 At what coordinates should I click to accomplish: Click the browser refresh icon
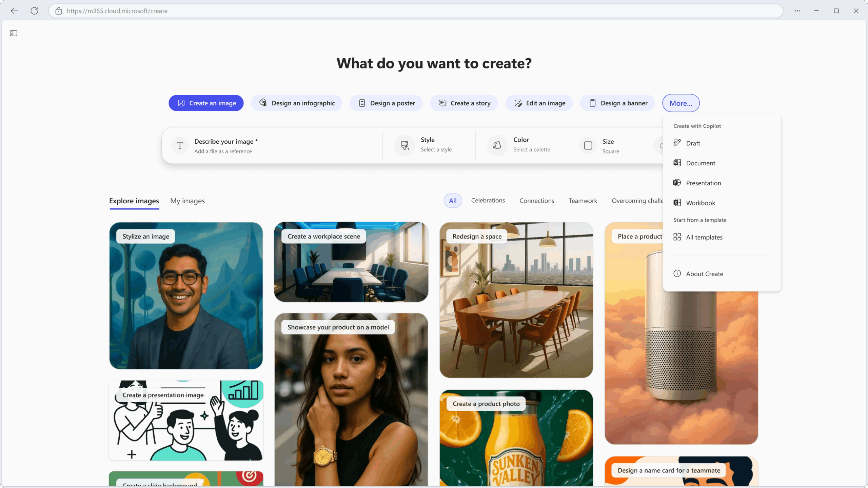click(34, 11)
